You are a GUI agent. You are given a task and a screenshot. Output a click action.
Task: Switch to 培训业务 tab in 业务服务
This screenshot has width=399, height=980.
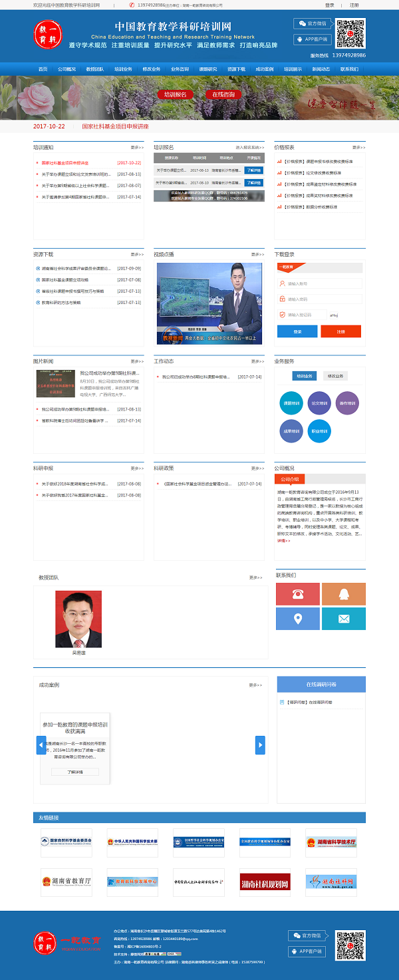304,377
